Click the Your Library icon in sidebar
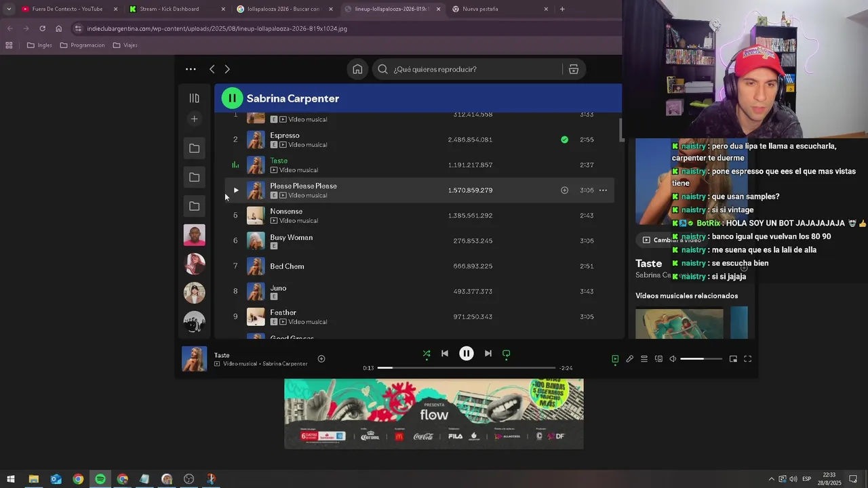This screenshot has width=868, height=488. (194, 98)
